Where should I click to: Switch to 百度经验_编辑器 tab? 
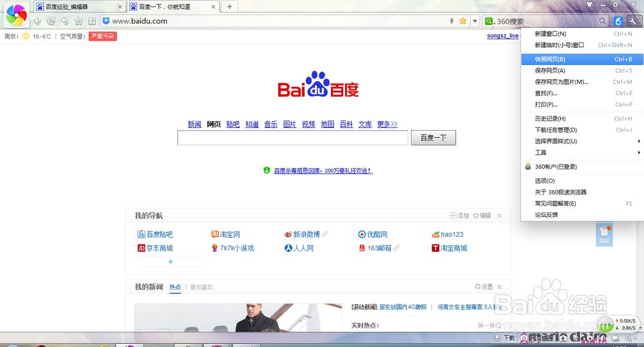(x=79, y=7)
